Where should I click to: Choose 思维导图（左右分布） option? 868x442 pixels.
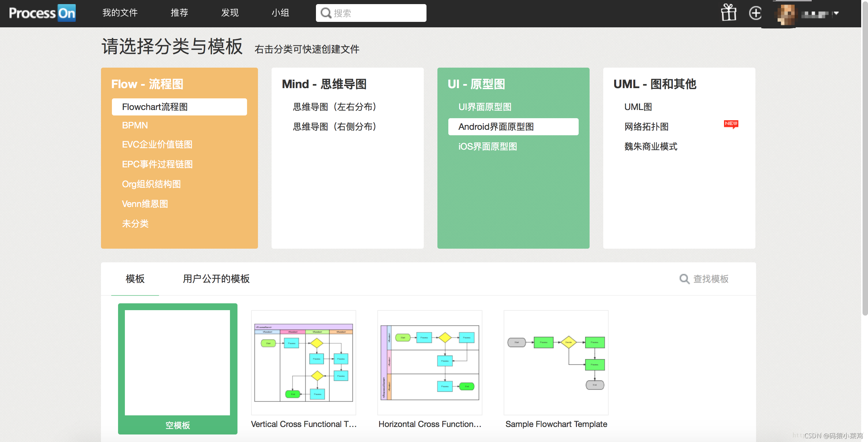(334, 107)
